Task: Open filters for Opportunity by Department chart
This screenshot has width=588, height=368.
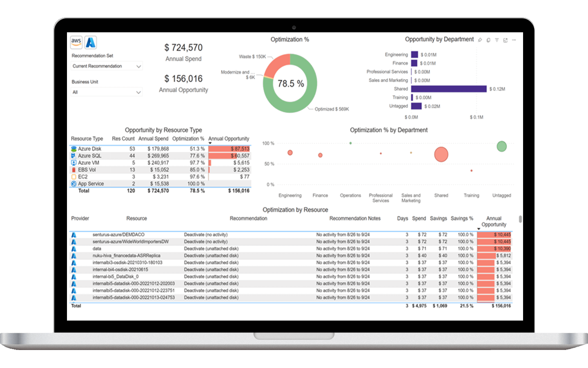Action: click(497, 40)
